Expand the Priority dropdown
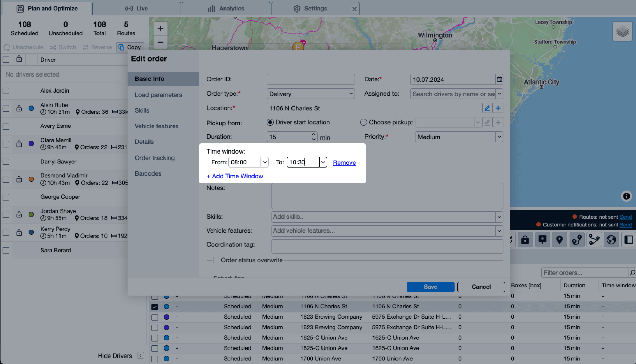636x364 pixels. [x=499, y=137]
